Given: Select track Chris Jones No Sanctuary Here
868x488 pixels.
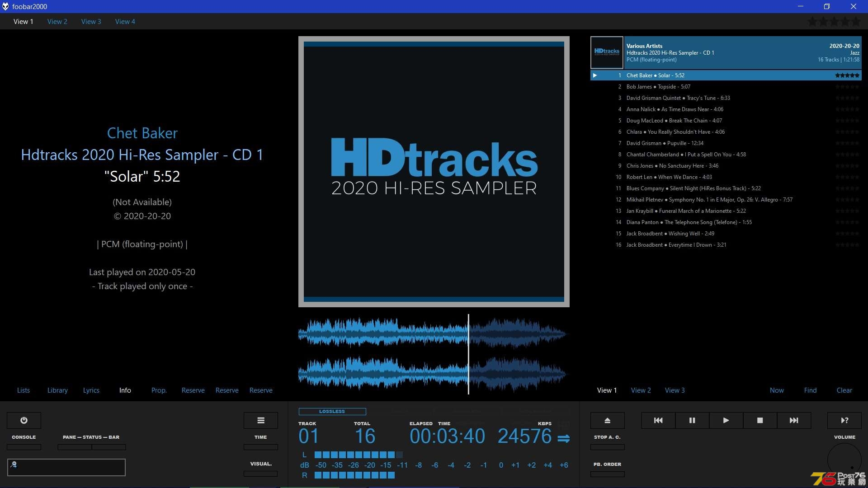Looking at the screenshot, I should [x=726, y=166].
